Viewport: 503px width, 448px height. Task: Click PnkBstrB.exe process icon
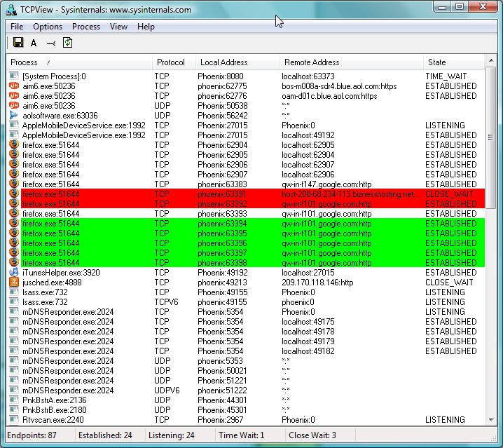[x=14, y=409]
